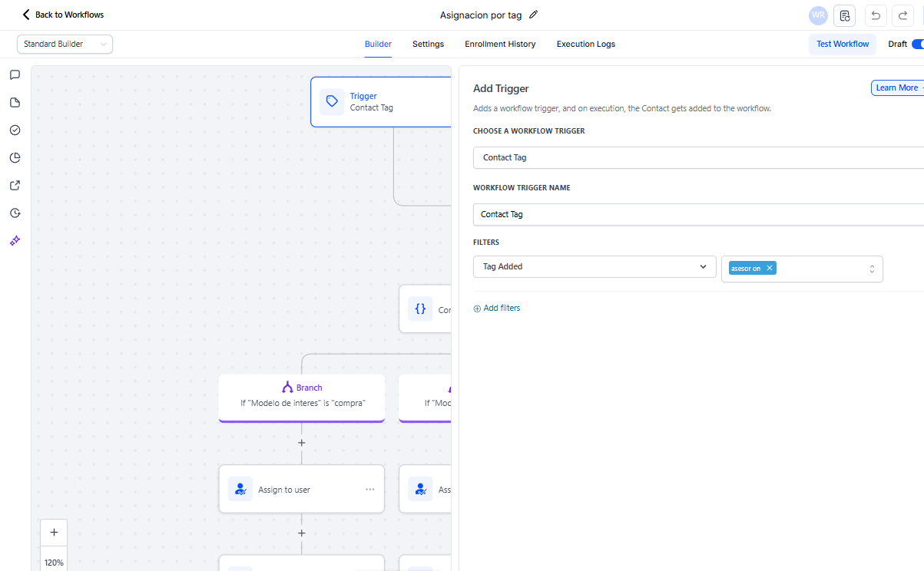
Task: Open the Standard Builder dropdown
Action: pos(65,45)
